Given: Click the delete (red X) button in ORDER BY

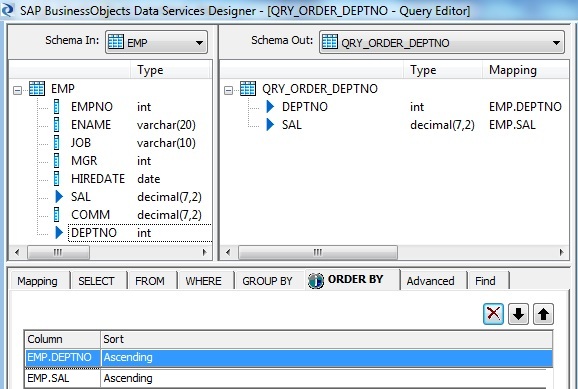Looking at the screenshot, I should (x=493, y=314).
